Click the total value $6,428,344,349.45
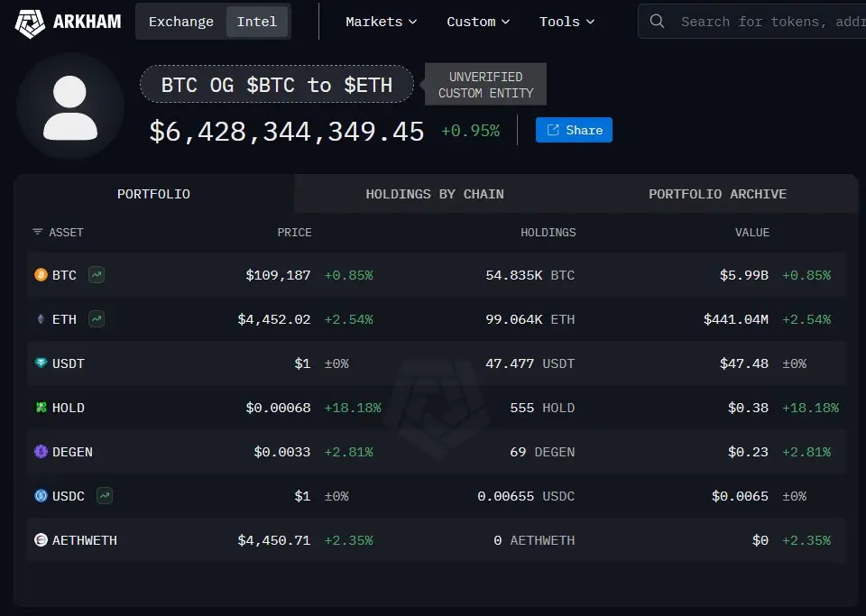The height and width of the screenshot is (616, 866). 287,132
